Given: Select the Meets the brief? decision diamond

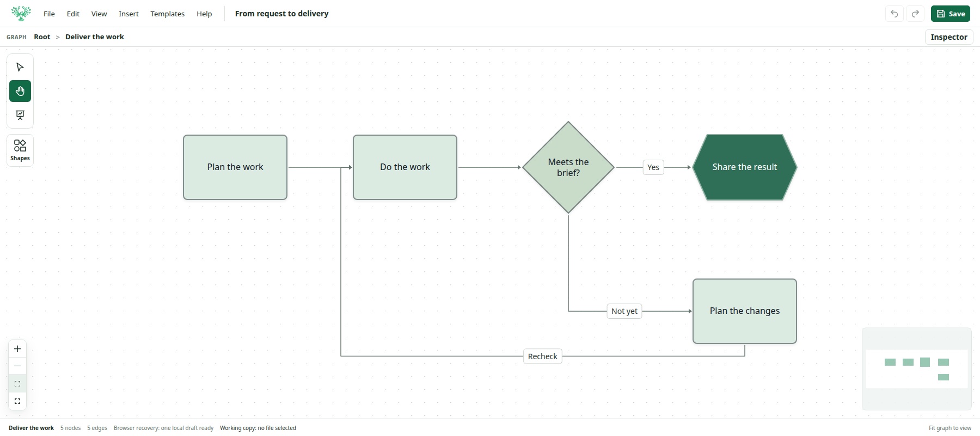Looking at the screenshot, I should [568, 167].
